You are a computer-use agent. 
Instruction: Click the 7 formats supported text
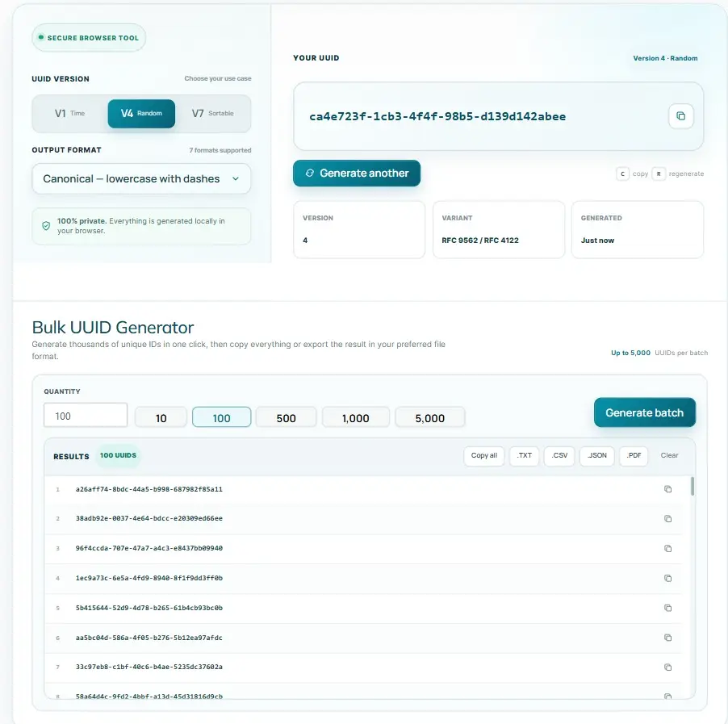(x=220, y=150)
